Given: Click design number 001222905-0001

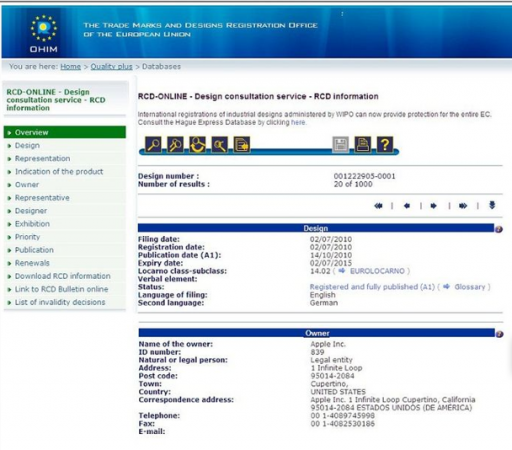Looking at the screenshot, I should pos(364,176).
